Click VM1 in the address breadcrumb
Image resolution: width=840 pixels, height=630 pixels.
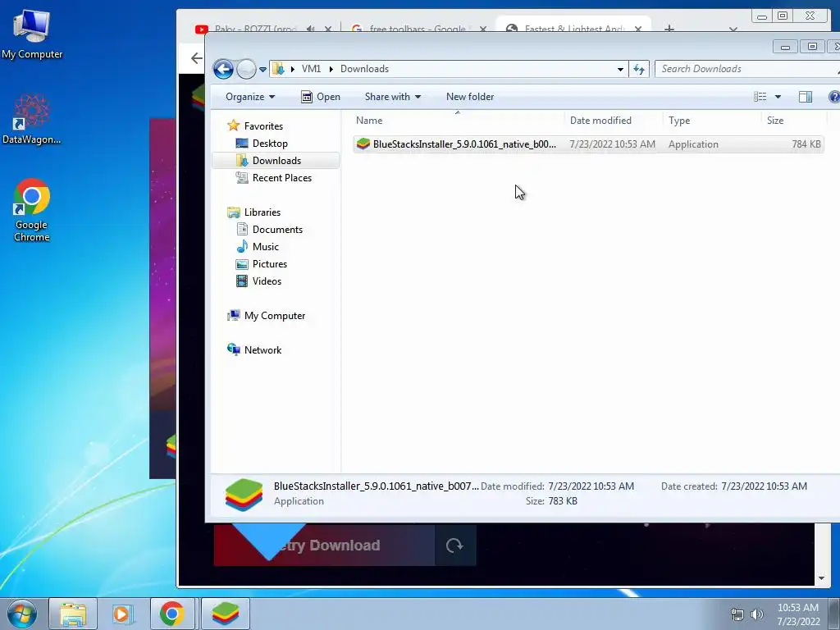pyautogui.click(x=311, y=69)
